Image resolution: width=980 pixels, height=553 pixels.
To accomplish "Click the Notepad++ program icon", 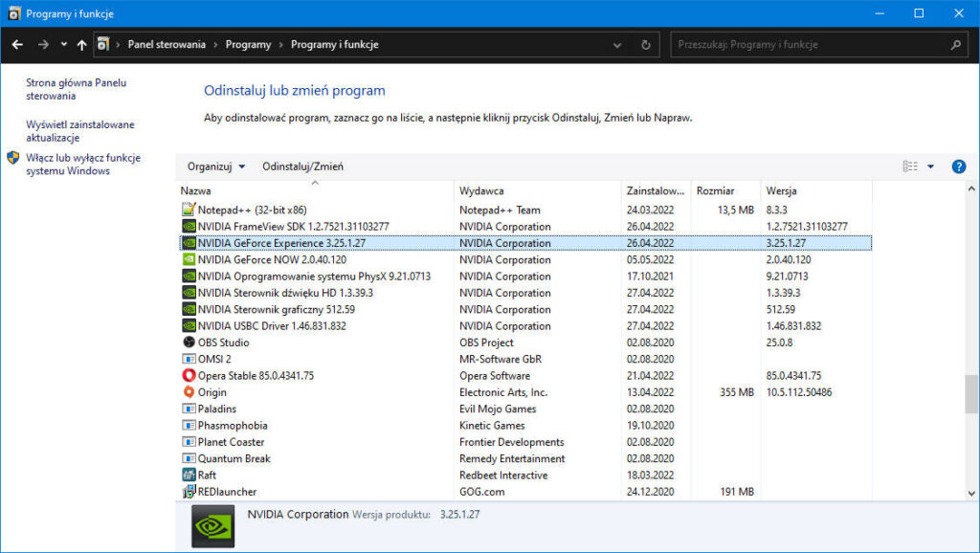I will pos(189,210).
